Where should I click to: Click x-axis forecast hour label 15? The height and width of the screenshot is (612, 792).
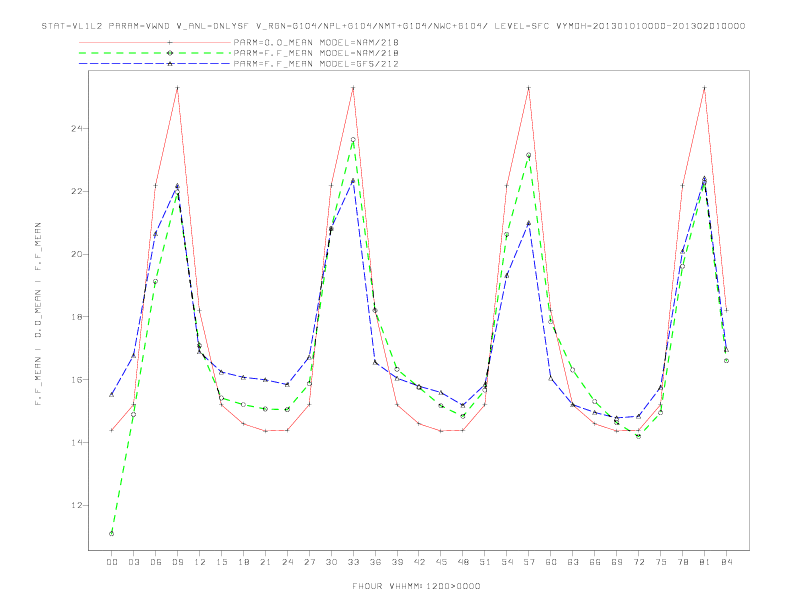tap(221, 562)
